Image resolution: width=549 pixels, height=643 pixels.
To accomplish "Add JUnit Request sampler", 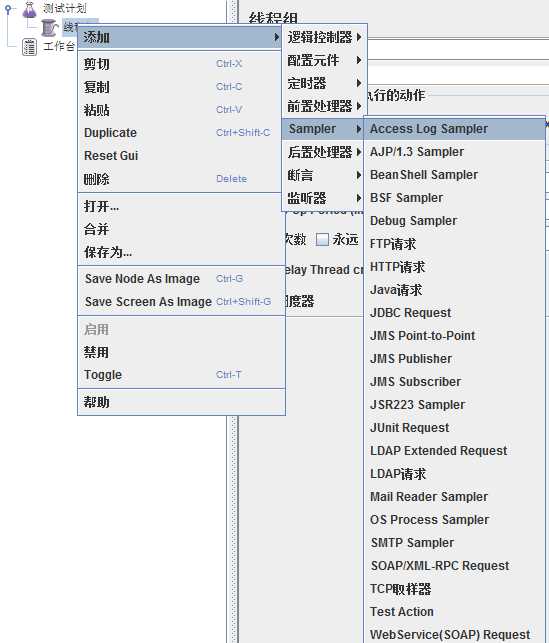I will [454, 428].
